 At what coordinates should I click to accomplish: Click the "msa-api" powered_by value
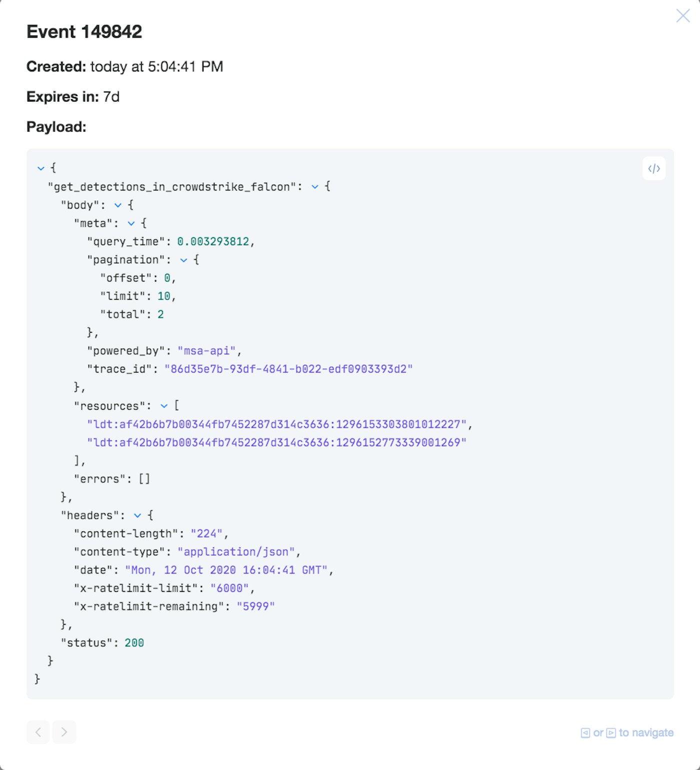pos(206,351)
